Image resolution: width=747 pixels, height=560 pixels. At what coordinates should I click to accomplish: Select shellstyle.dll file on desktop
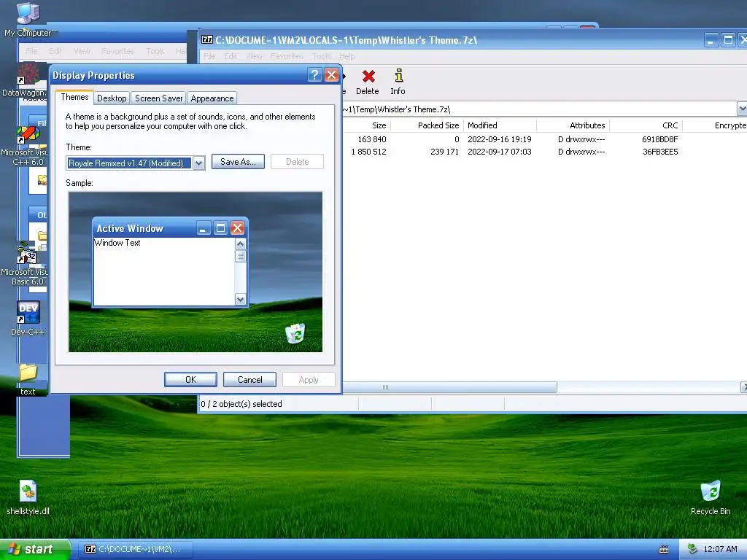click(28, 497)
